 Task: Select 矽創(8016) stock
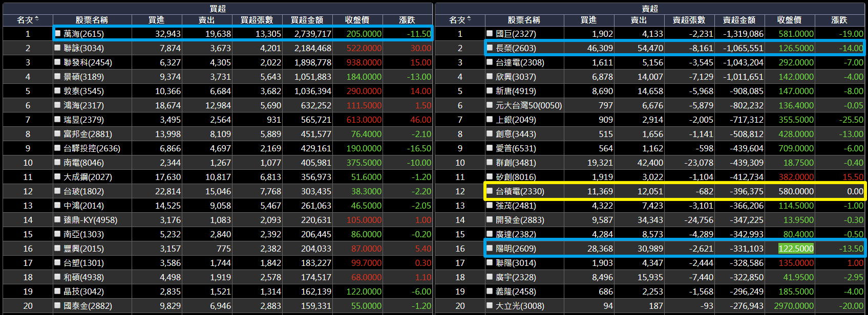516,177
